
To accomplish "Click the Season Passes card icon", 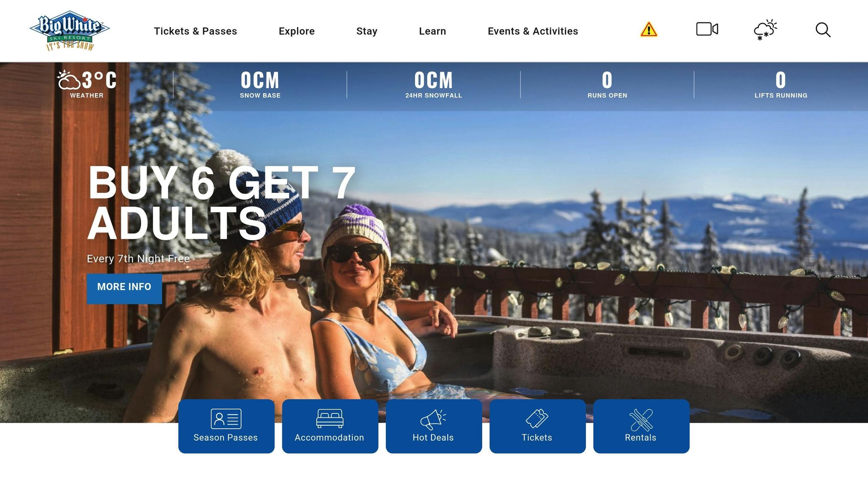I will (226, 419).
